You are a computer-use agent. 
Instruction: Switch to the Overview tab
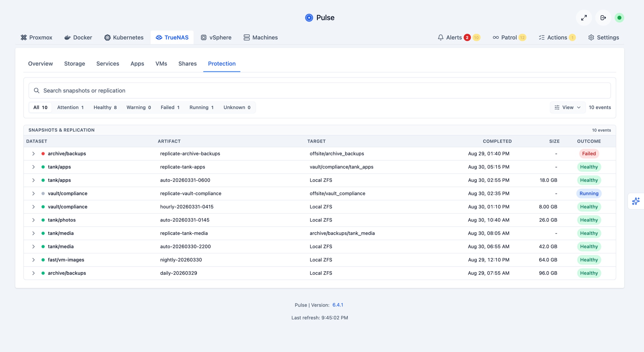(41, 64)
